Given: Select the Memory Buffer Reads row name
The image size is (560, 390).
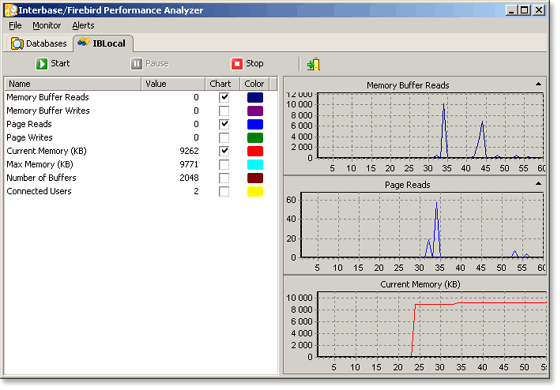Looking at the screenshot, I should pyautogui.click(x=48, y=97).
